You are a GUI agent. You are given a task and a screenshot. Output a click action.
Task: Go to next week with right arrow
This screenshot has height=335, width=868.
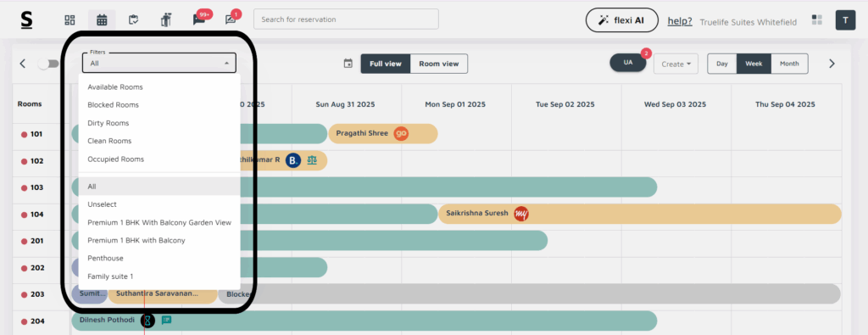[x=832, y=64]
